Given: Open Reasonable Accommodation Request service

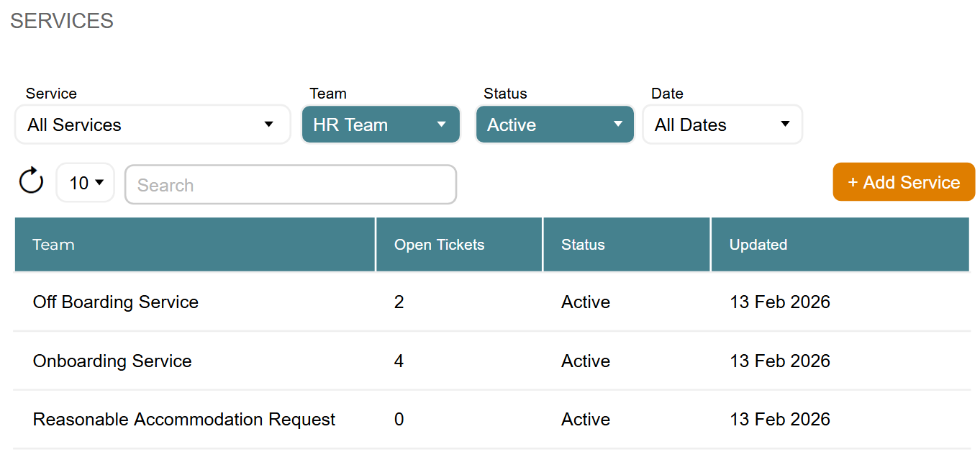Looking at the screenshot, I should pyautogui.click(x=183, y=419).
